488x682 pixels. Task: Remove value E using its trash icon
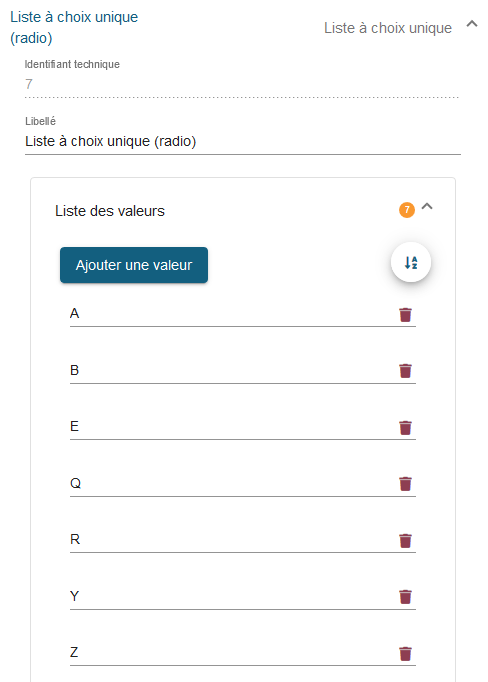click(x=405, y=428)
